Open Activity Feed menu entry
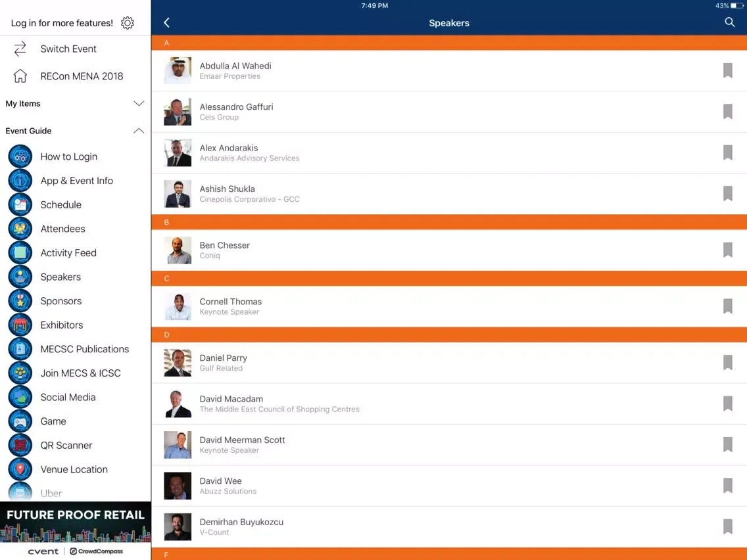 (68, 253)
